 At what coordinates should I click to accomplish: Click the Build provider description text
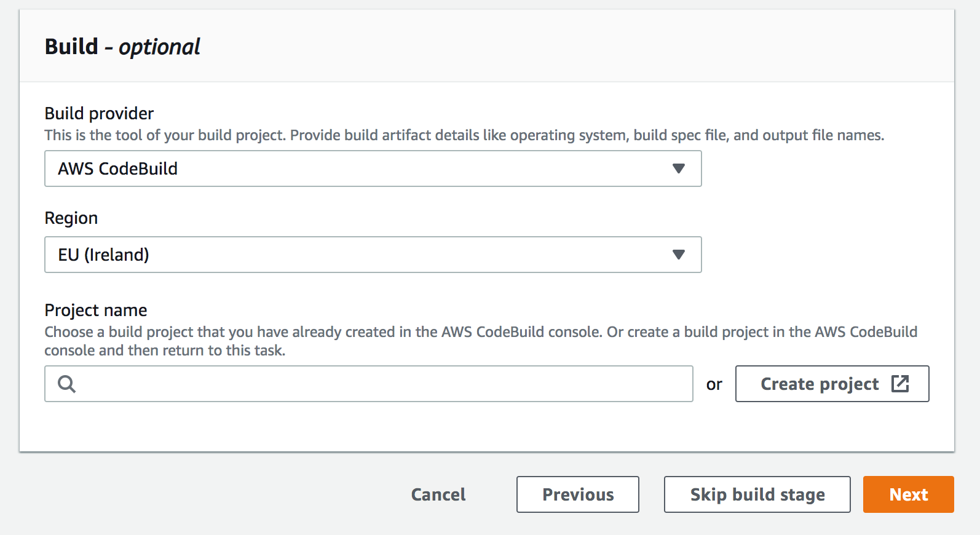tap(464, 135)
